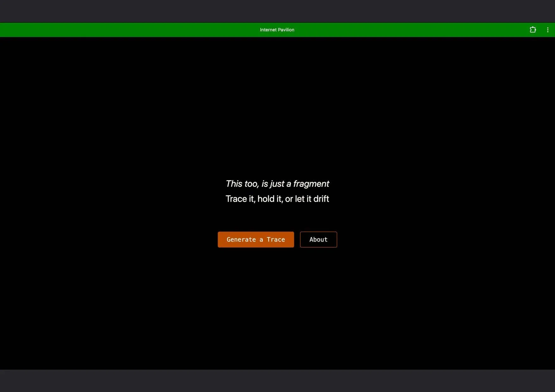
Task: Click the text 'Trace it, hold it, or let it drift'
Action: click(277, 199)
